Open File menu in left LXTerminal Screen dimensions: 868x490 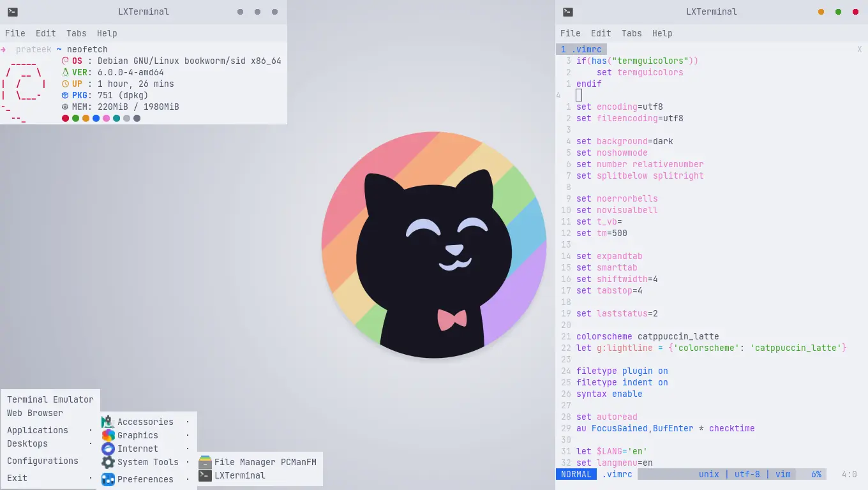click(x=15, y=33)
